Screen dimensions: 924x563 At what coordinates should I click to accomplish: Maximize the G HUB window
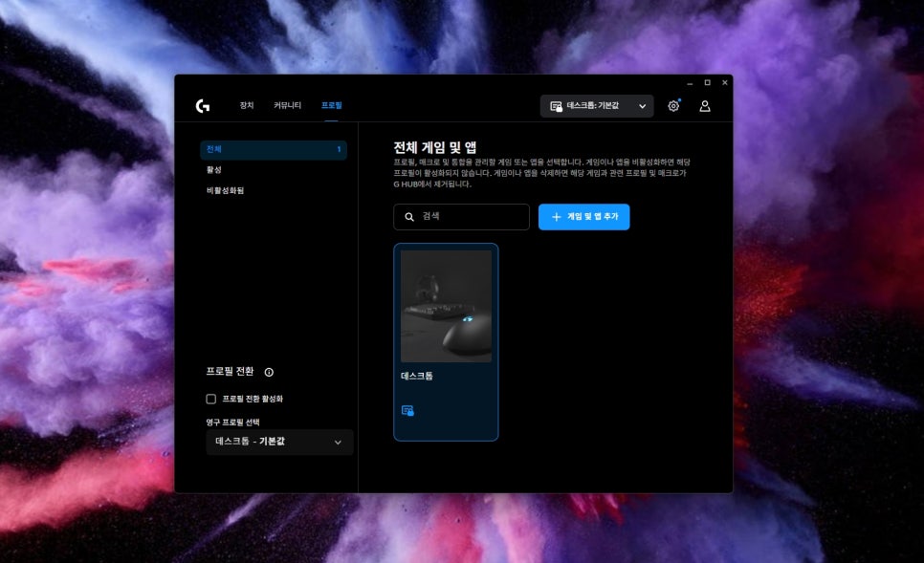click(x=707, y=83)
